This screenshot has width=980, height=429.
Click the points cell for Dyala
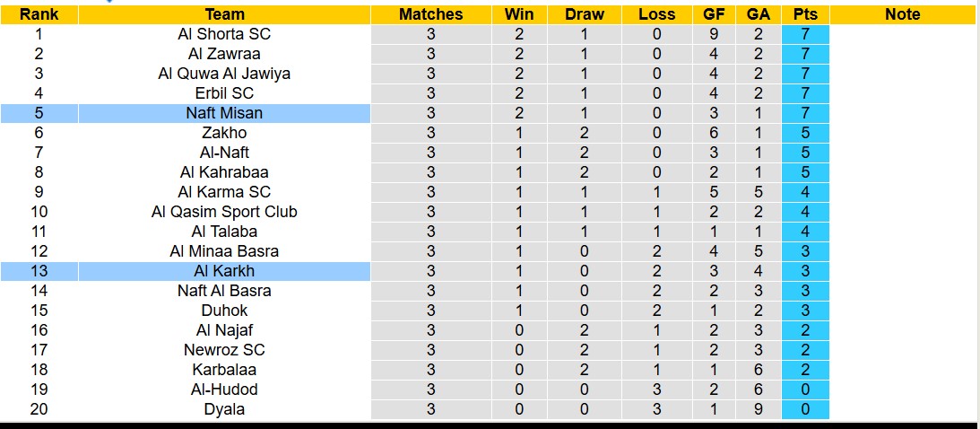(x=805, y=409)
